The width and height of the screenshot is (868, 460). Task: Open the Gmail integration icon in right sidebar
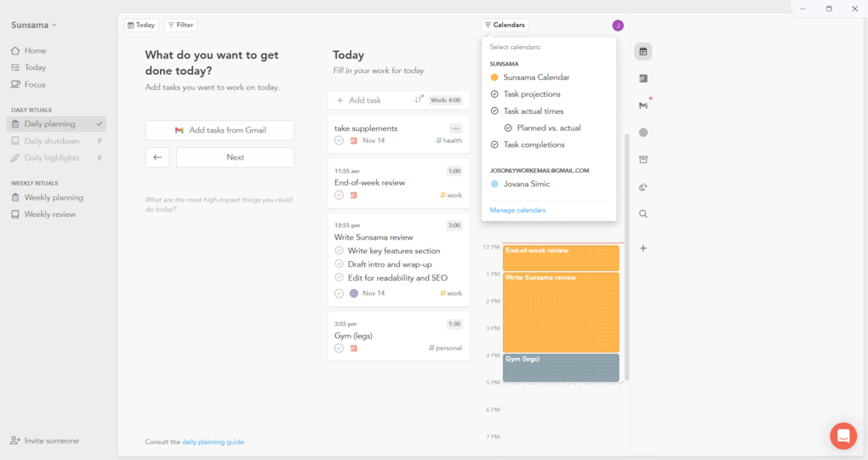point(643,105)
